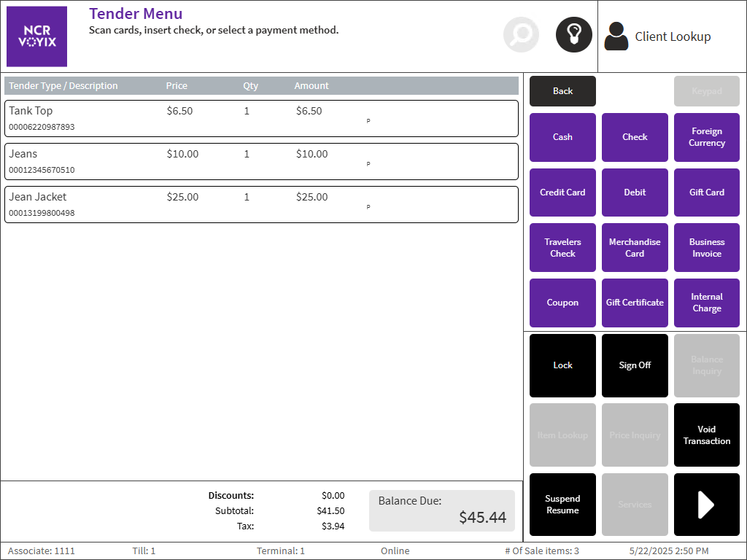Choose Credit Card tender
The width and height of the screenshot is (747, 560).
click(562, 192)
